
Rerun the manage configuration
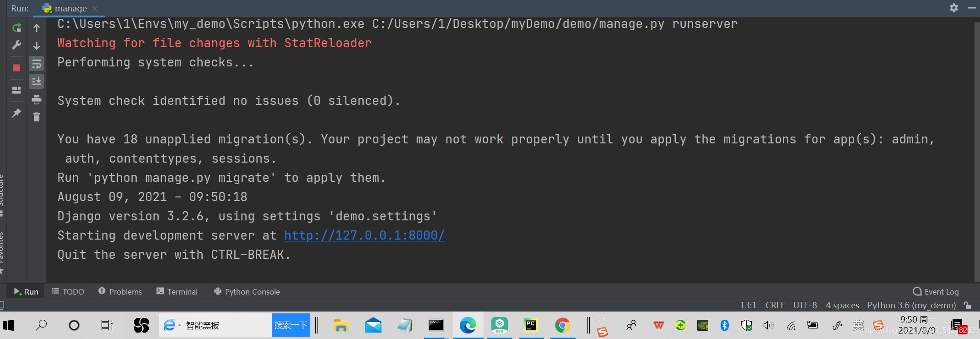click(16, 27)
